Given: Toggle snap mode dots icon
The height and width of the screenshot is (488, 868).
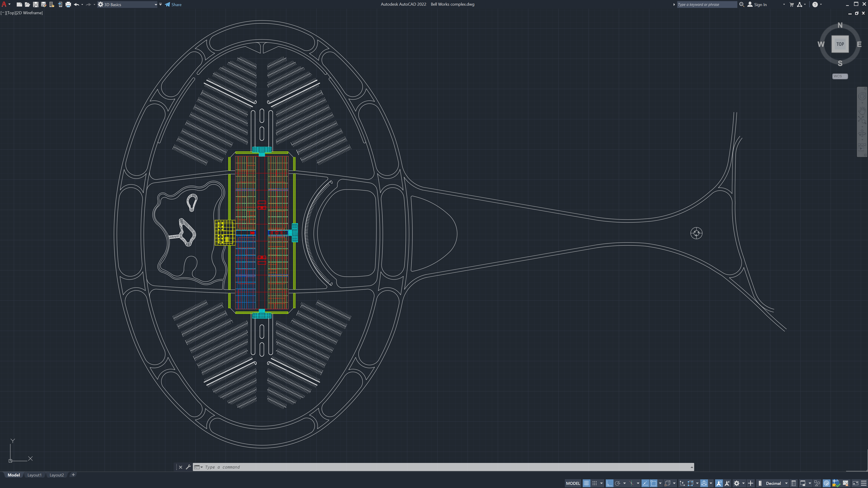Looking at the screenshot, I should pos(594,483).
